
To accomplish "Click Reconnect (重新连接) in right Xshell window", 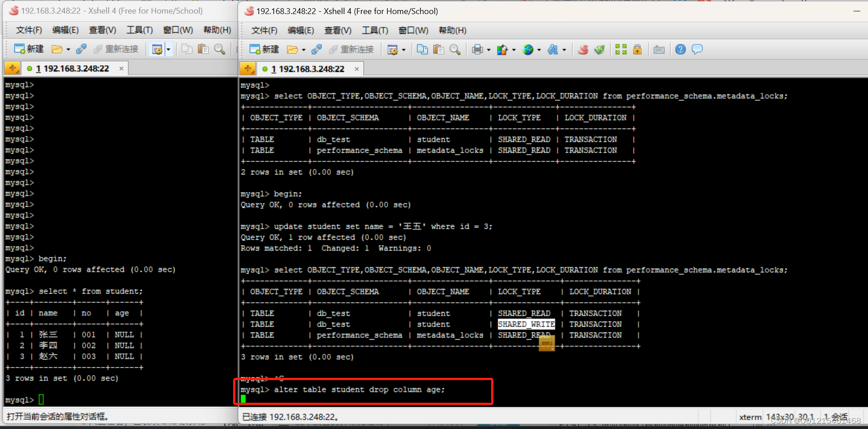I will click(x=351, y=49).
